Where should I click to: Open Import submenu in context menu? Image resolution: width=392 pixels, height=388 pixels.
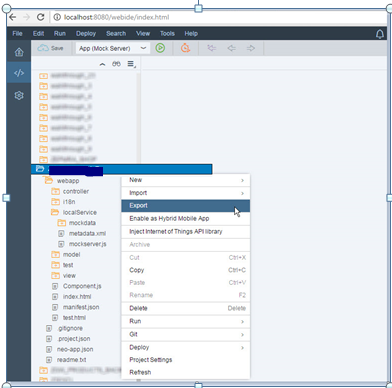click(x=186, y=193)
